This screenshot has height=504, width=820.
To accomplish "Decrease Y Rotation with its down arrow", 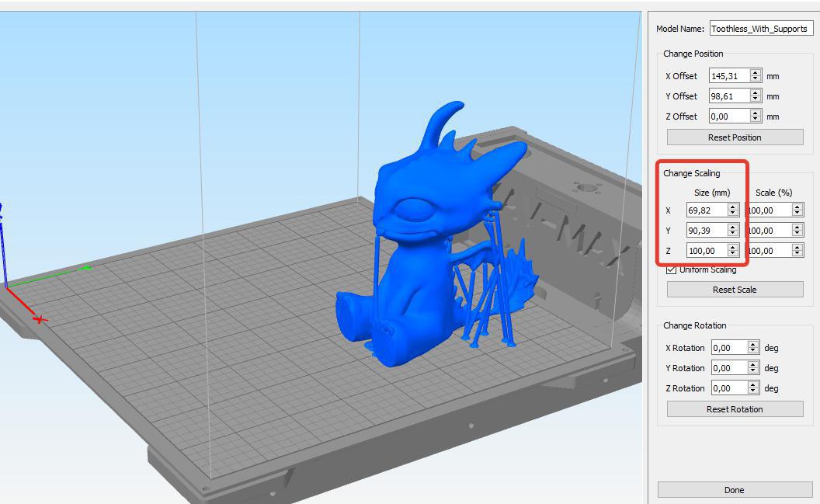I will [753, 371].
